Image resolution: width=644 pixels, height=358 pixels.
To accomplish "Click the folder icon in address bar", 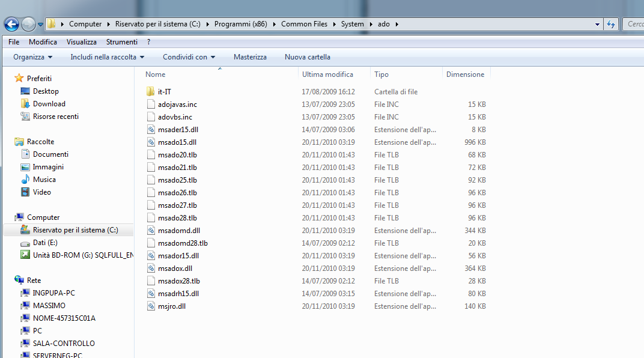I will pos(51,24).
